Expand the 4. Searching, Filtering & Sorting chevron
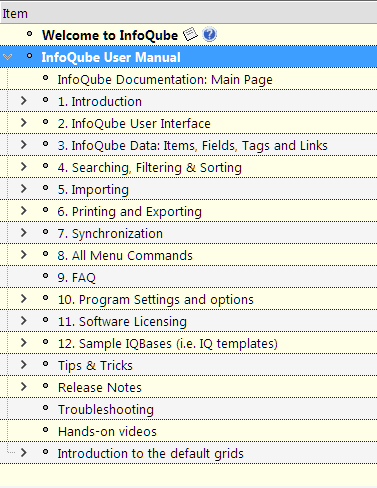The width and height of the screenshot is (377, 488). point(23,167)
